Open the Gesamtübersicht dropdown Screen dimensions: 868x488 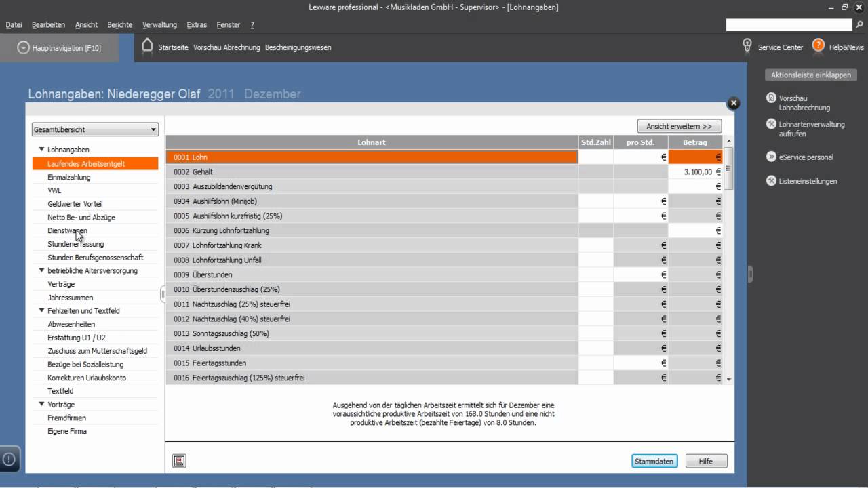(x=95, y=129)
